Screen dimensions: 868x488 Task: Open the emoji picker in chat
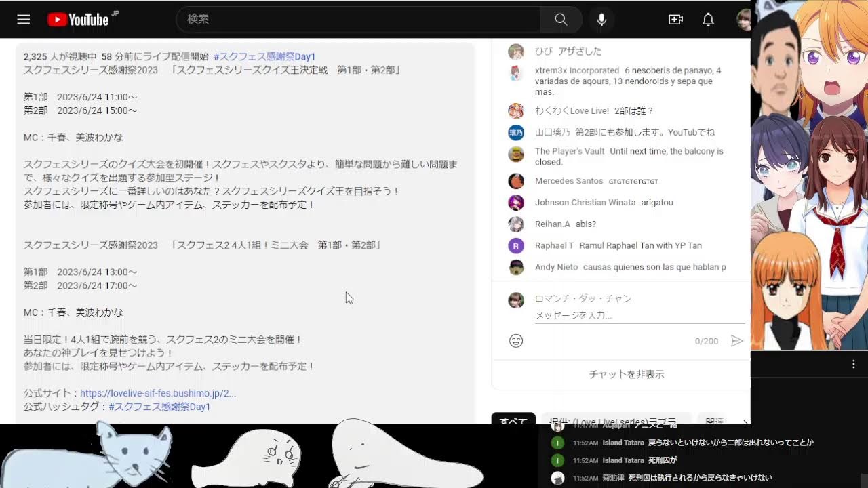[x=516, y=341]
